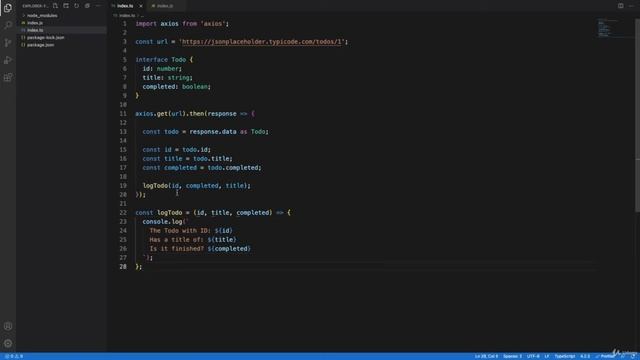Click 'const title = todo.title;' on line 16
The width and height of the screenshot is (640, 360).
[x=187, y=159]
